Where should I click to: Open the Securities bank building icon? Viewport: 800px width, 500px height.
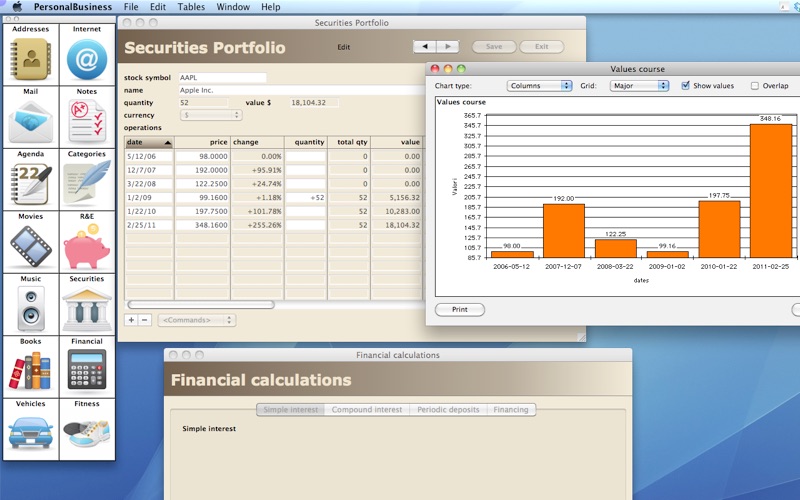[87, 309]
